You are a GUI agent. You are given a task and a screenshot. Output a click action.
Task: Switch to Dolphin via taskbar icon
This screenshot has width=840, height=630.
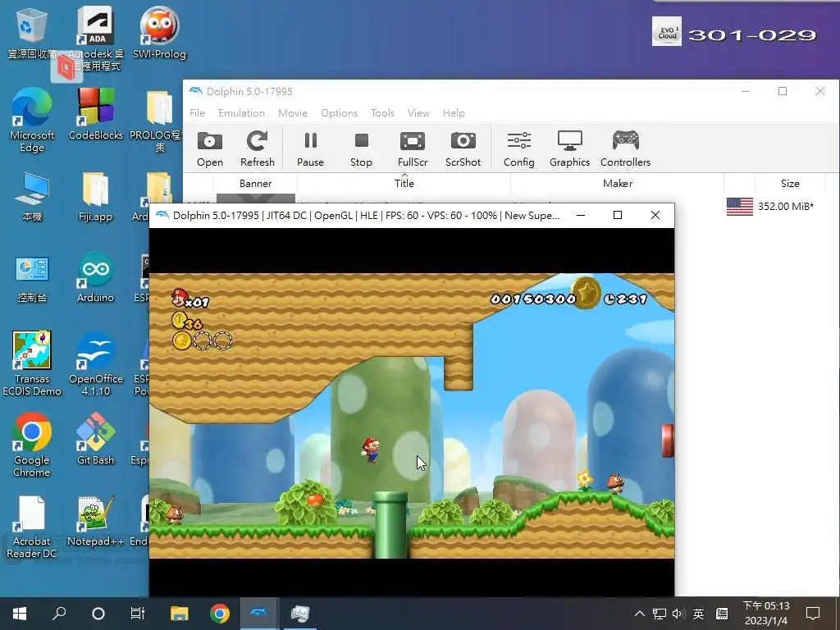[259, 614]
